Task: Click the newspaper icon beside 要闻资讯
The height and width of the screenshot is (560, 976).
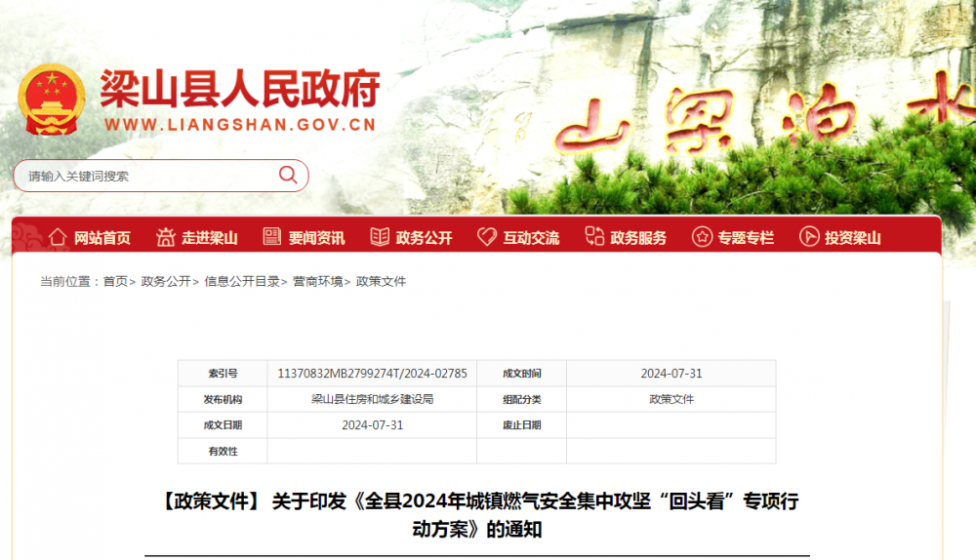Action: click(271, 237)
